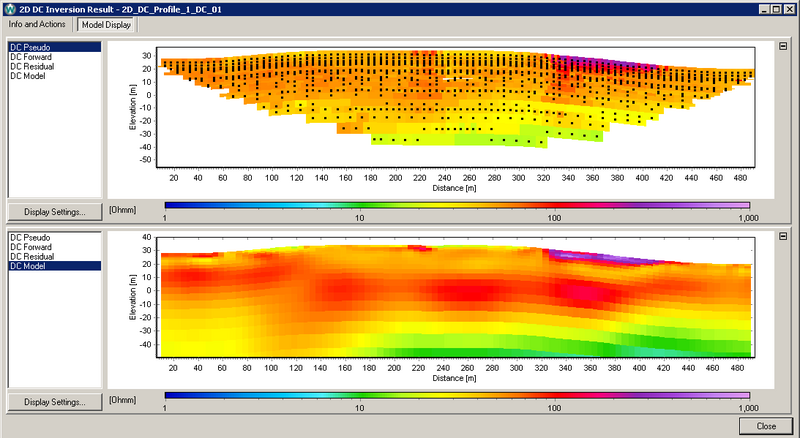Select DC Model in the upper list
This screenshot has height=438, width=800.
[x=27, y=76]
